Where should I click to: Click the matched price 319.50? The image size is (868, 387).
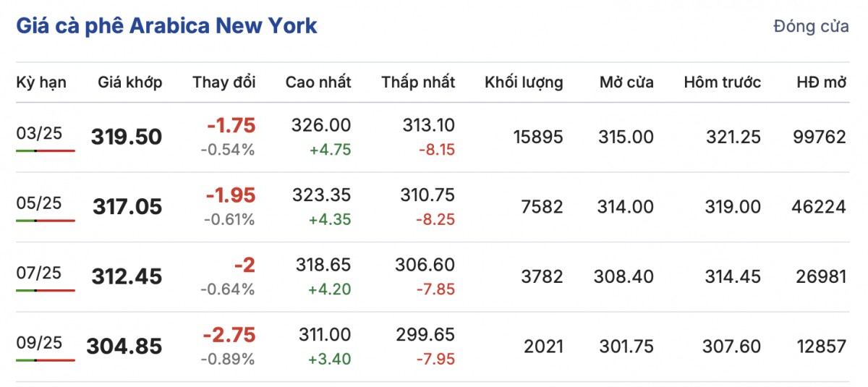coord(127,137)
